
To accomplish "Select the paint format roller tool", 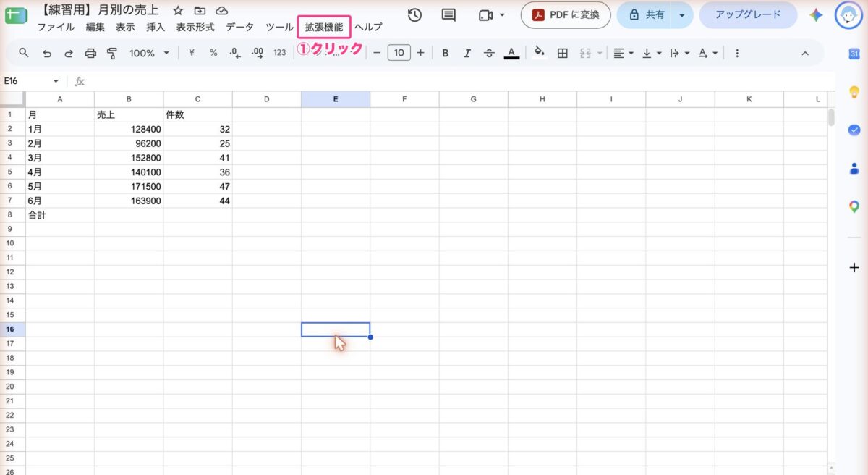I will coord(112,53).
